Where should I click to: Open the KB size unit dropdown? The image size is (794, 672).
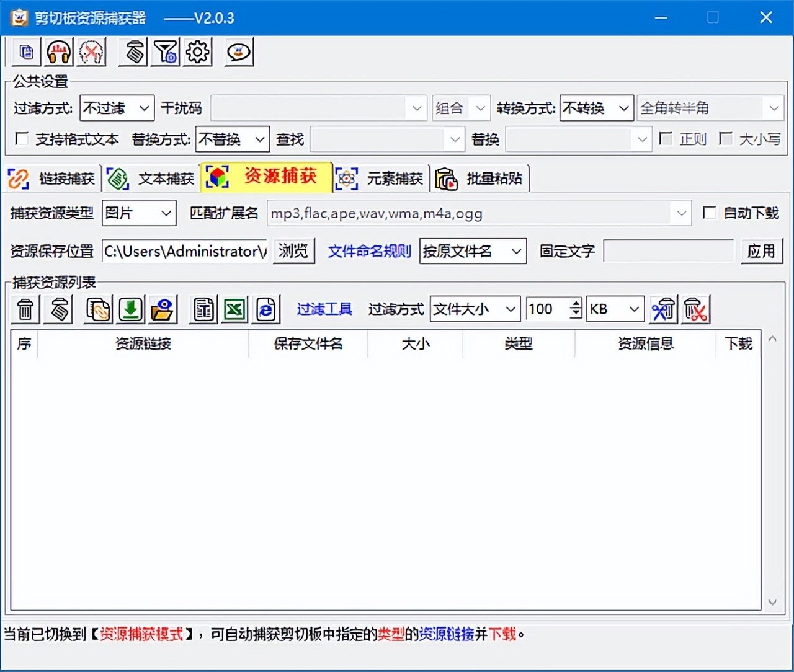615,309
